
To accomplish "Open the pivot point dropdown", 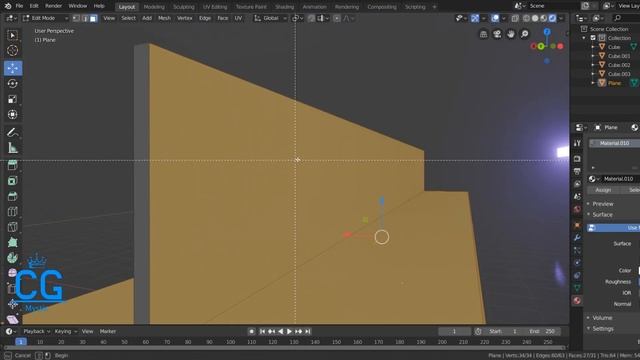I will pos(298,18).
